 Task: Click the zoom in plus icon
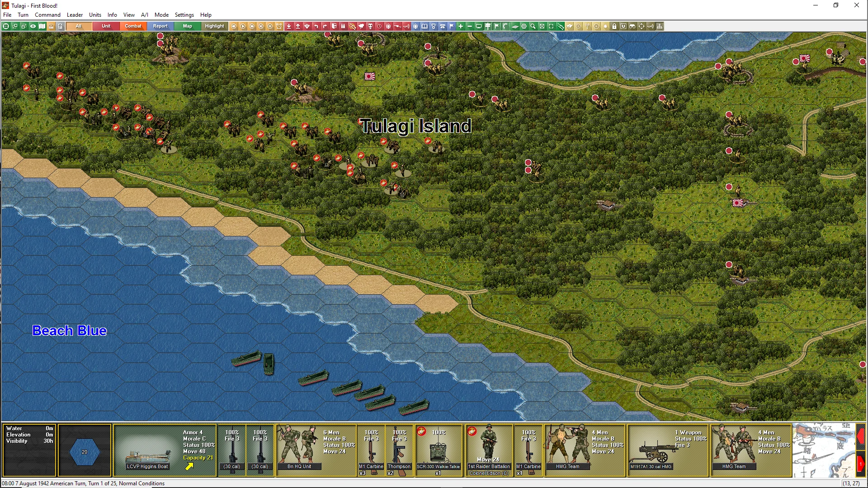click(461, 26)
